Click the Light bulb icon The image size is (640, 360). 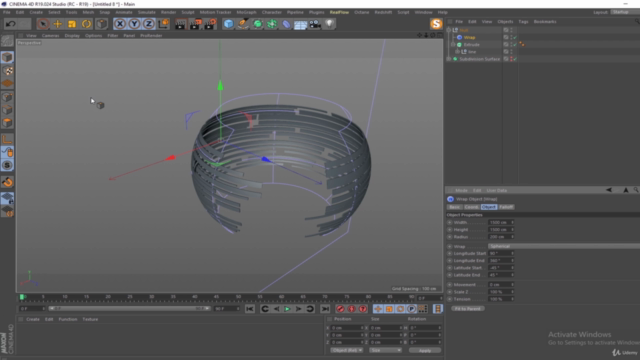click(x=329, y=24)
